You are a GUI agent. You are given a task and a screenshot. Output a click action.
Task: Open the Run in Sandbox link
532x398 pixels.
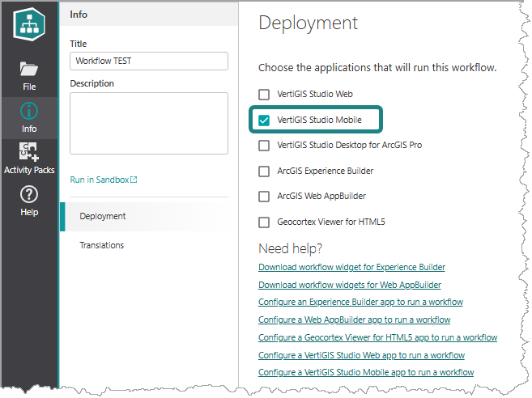pos(100,180)
